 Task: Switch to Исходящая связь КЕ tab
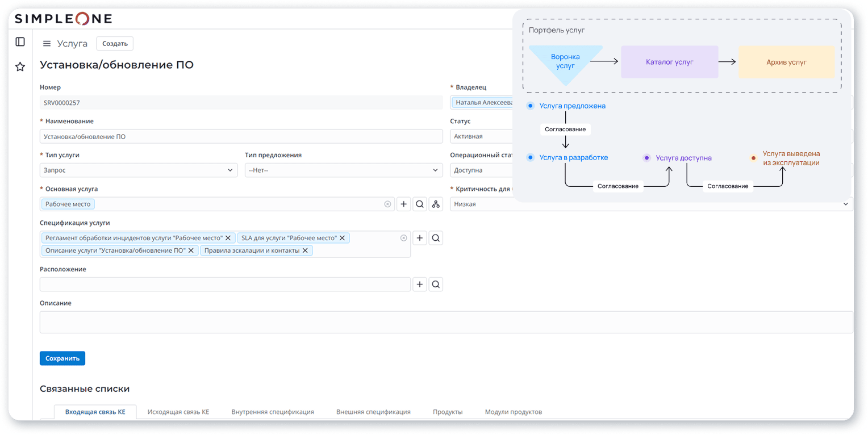[178, 412]
